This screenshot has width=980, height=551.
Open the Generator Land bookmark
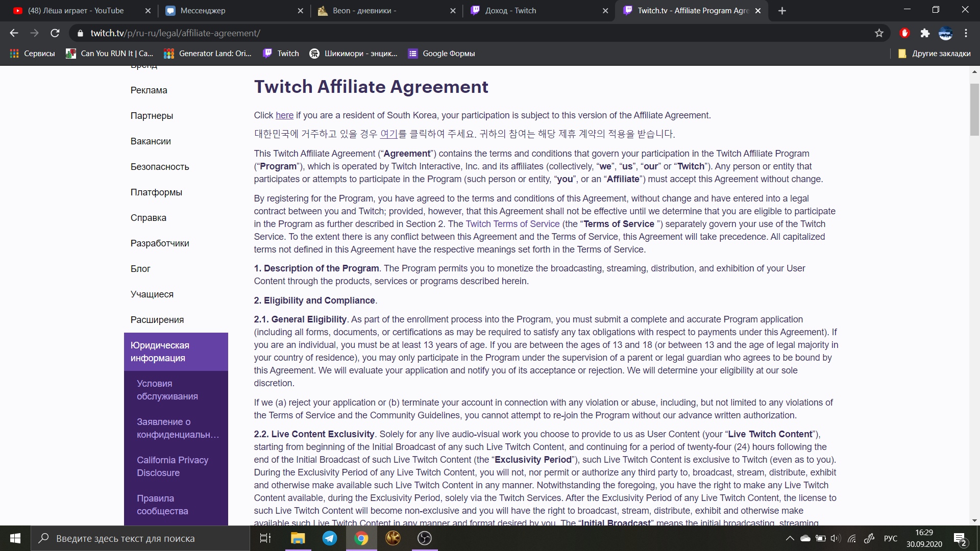pyautogui.click(x=208, y=54)
